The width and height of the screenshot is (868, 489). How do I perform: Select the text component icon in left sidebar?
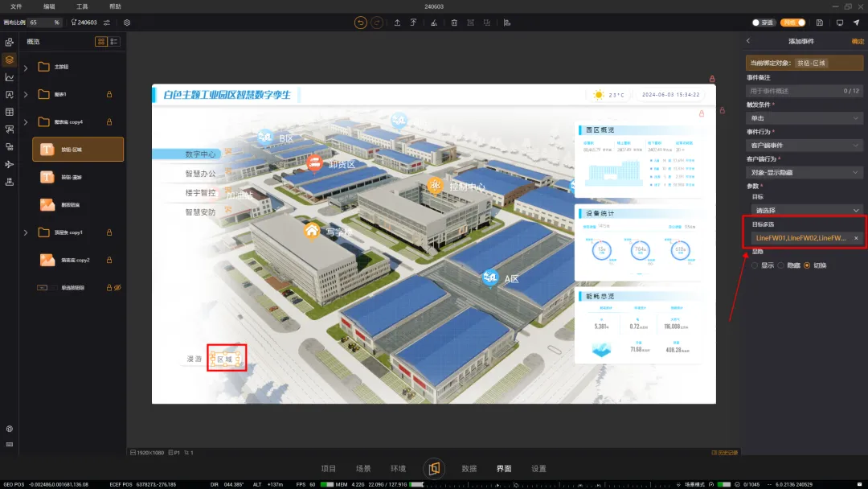coord(10,95)
